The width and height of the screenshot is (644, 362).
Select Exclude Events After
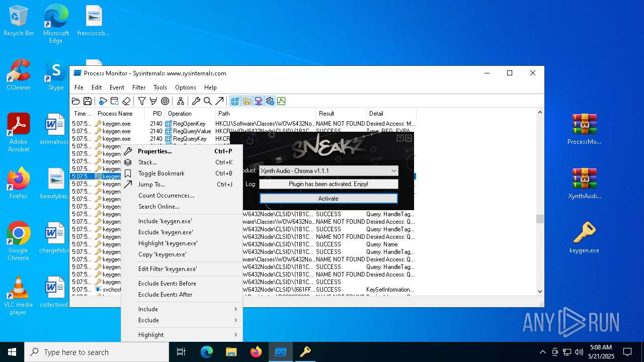pyautogui.click(x=182, y=295)
